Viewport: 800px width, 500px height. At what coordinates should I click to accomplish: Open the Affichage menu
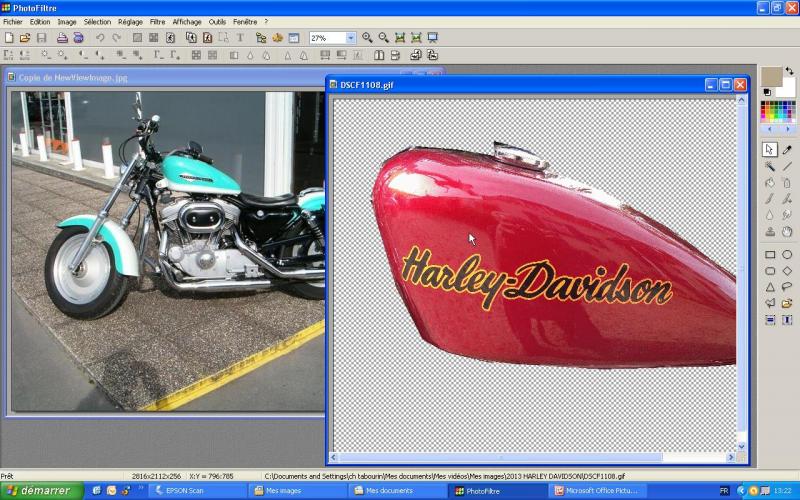point(187,22)
